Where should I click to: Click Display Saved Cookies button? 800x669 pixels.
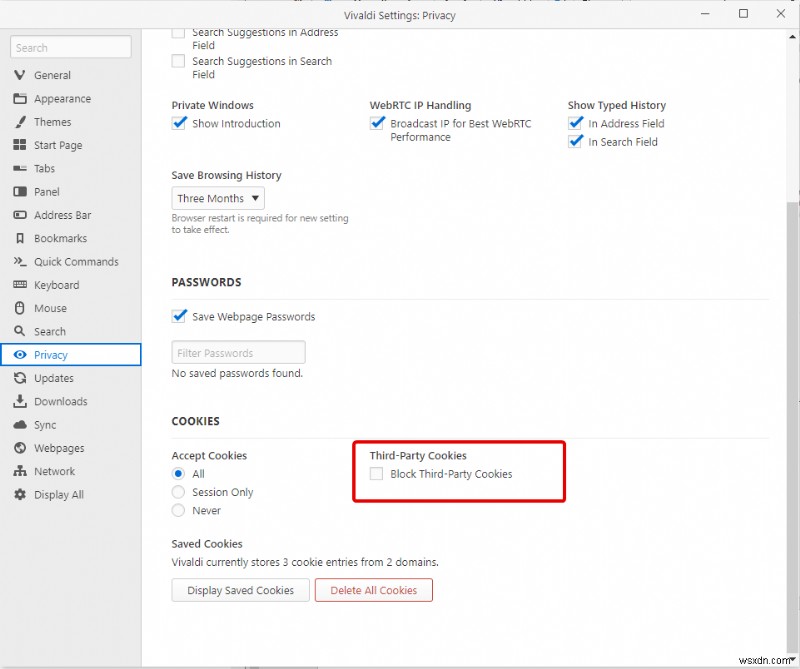240,590
